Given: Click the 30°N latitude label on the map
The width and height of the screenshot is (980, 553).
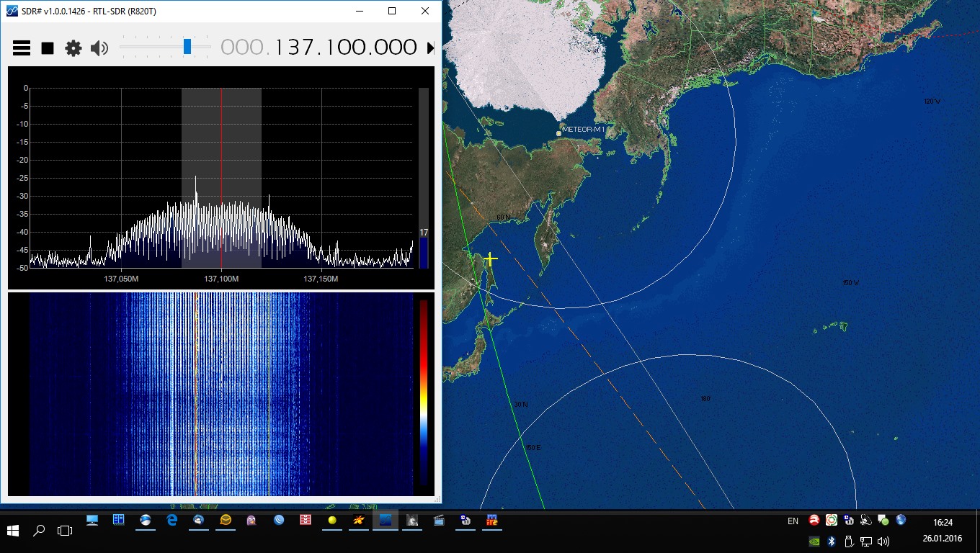Looking at the screenshot, I should [x=520, y=405].
